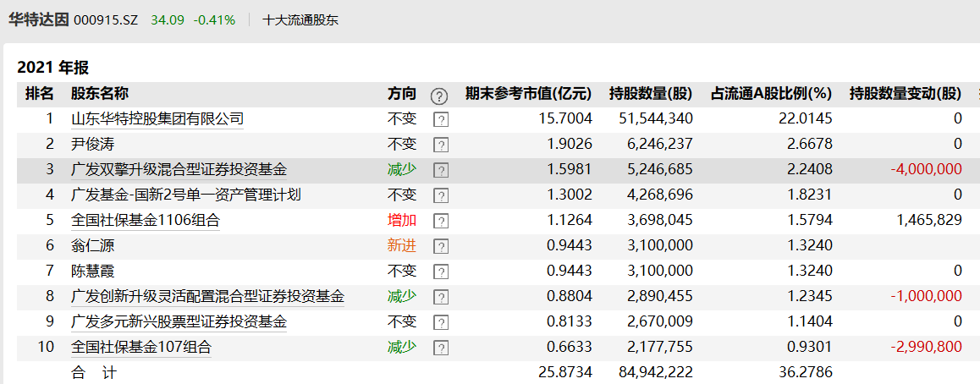Open 山东华特控股集团有限公司 shareholder link
The image size is (980, 384).
click(x=157, y=119)
